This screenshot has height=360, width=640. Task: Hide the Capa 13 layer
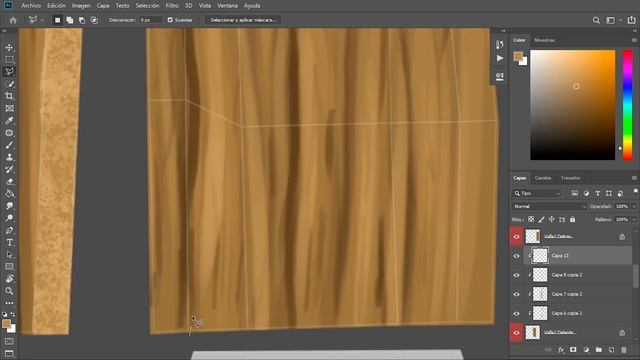[x=516, y=256]
